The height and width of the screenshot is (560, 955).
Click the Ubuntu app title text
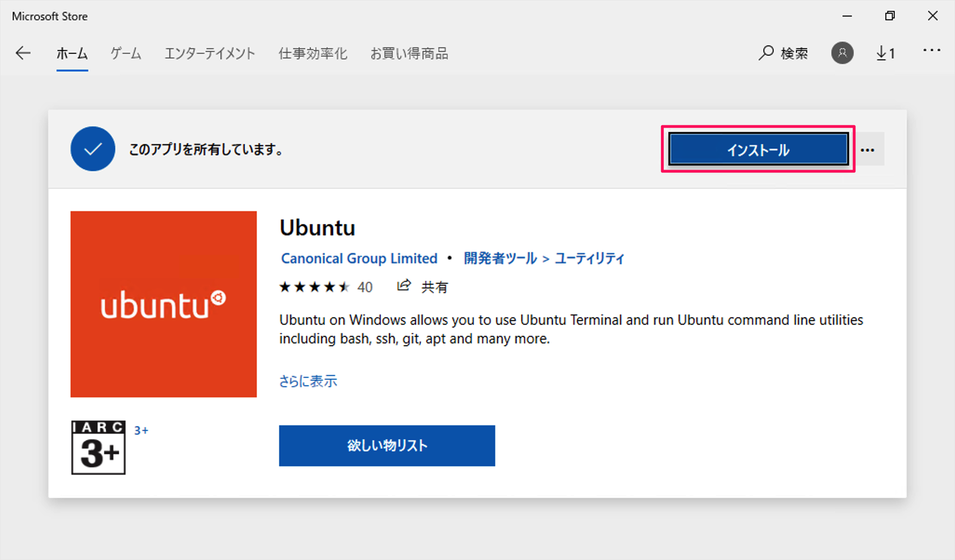pos(317,228)
